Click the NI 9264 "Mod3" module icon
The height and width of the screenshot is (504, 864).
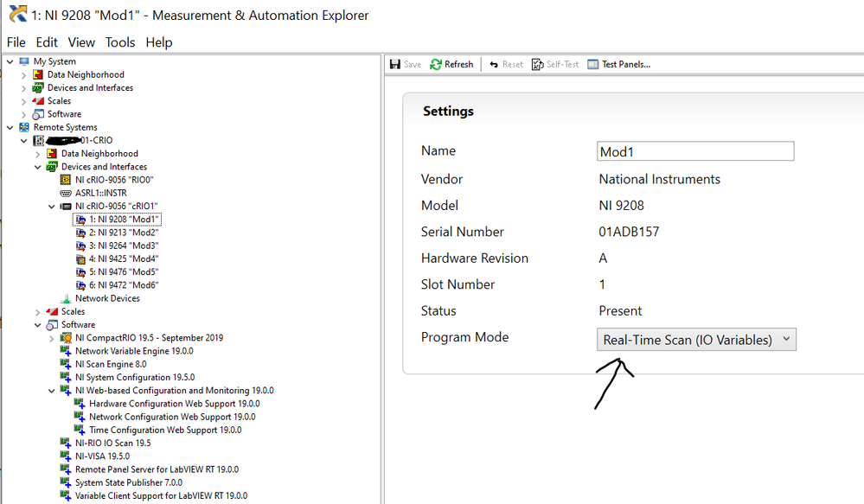80,246
